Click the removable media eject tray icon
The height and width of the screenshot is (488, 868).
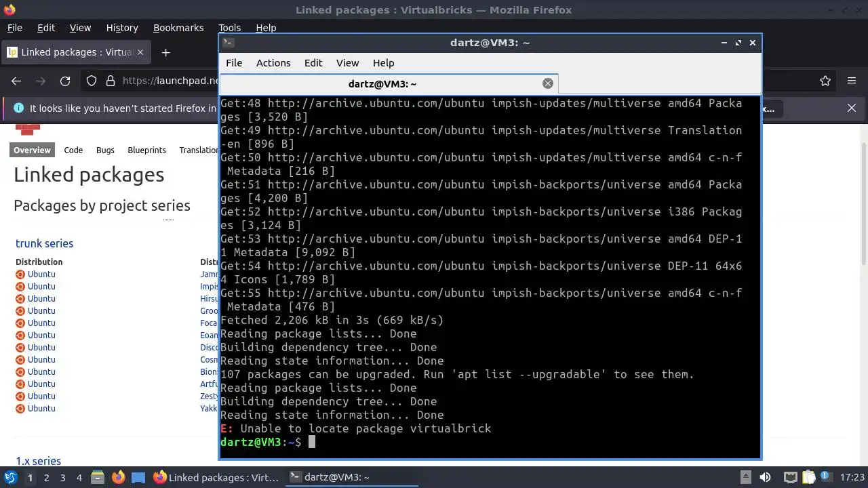(x=746, y=477)
